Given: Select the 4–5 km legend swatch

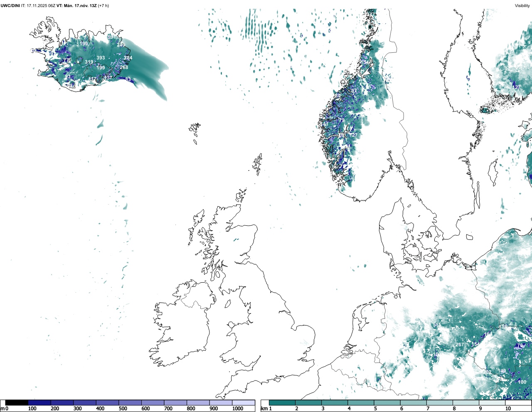Looking at the screenshot, I should [361, 403].
